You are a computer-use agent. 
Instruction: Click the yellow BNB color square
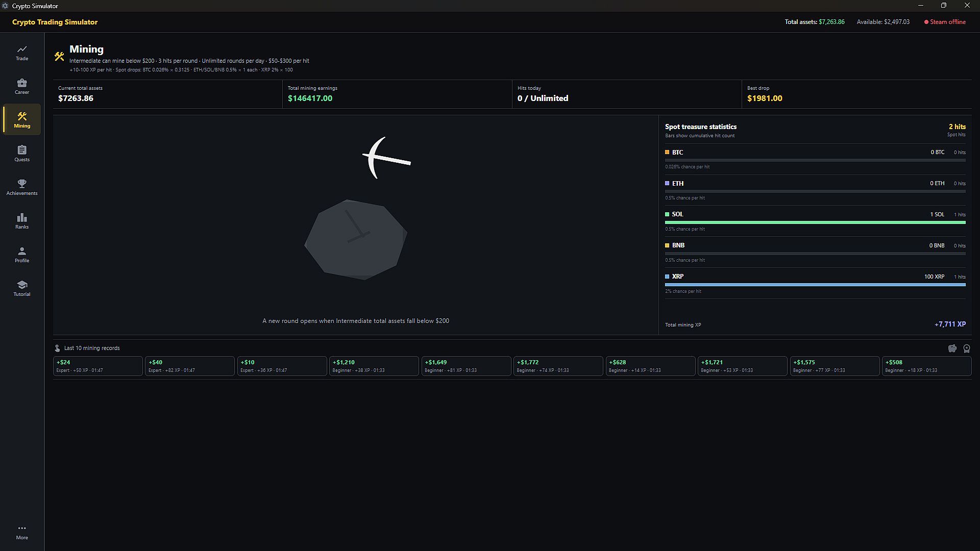(x=667, y=245)
